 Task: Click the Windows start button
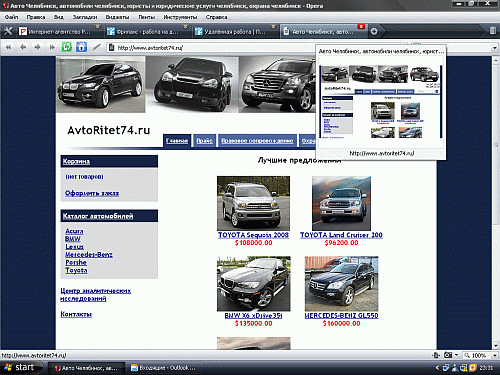tap(21, 368)
